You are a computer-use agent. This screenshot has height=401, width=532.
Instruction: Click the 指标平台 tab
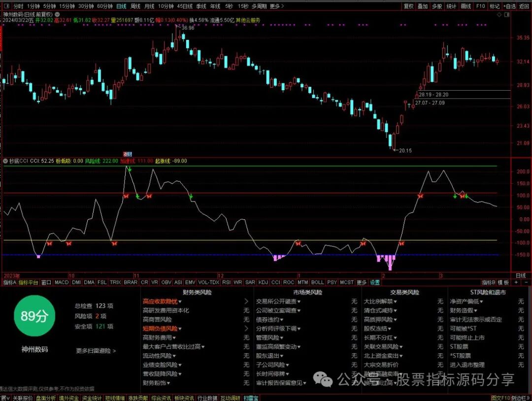pyautogui.click(x=28, y=282)
